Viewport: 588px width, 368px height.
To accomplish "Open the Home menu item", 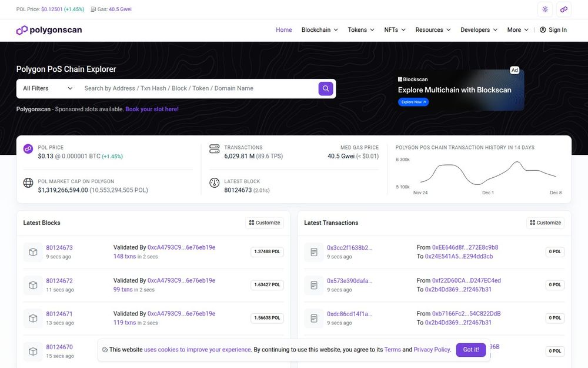I will (284, 30).
